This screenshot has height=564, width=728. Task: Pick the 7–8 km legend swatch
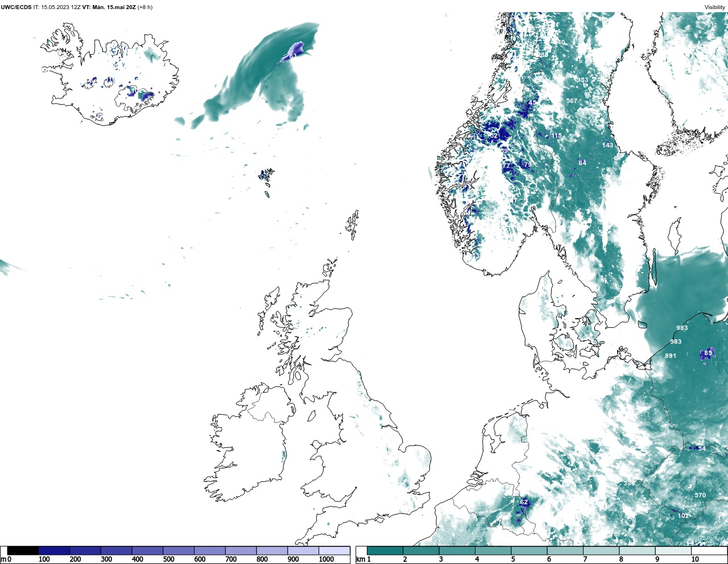[601, 551]
